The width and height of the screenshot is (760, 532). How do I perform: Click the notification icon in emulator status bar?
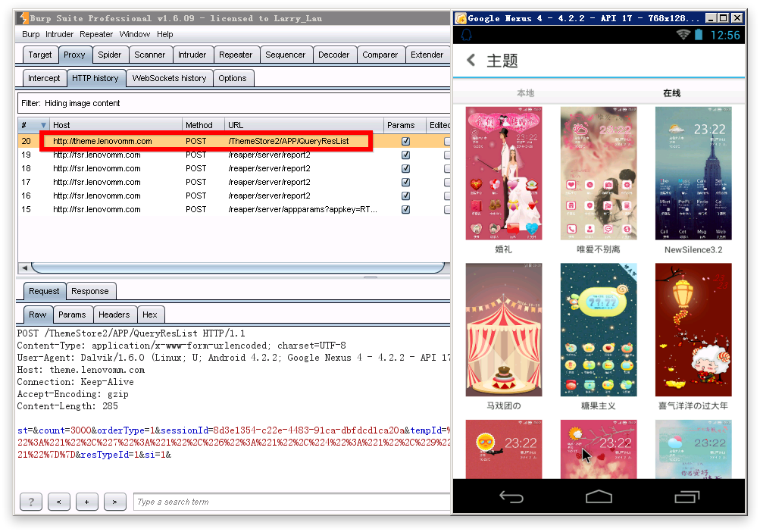pyautogui.click(x=466, y=34)
